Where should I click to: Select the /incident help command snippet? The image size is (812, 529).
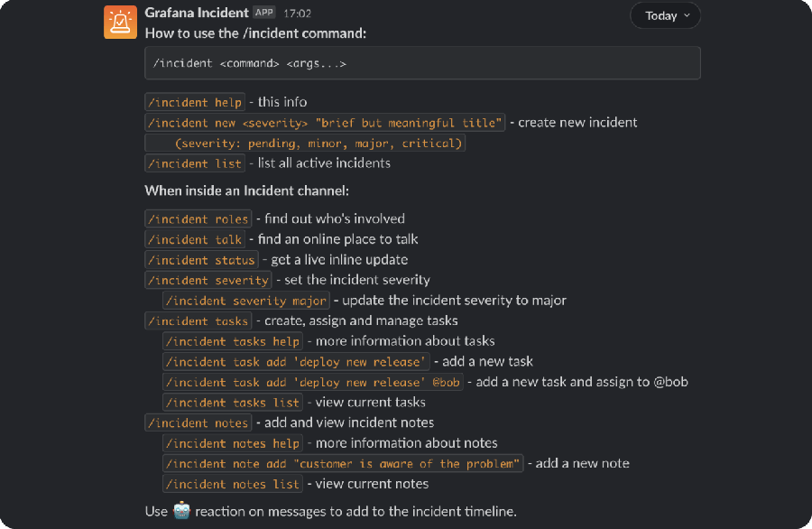(x=194, y=101)
